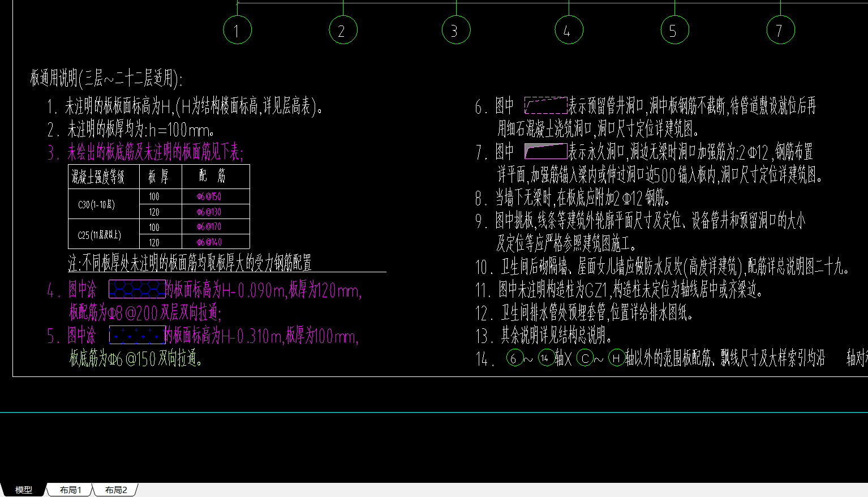Viewport: 868px width, 497px height.
Task: Select underlined note 注:不同板厚处未注明的板面筋
Action: pos(190,263)
